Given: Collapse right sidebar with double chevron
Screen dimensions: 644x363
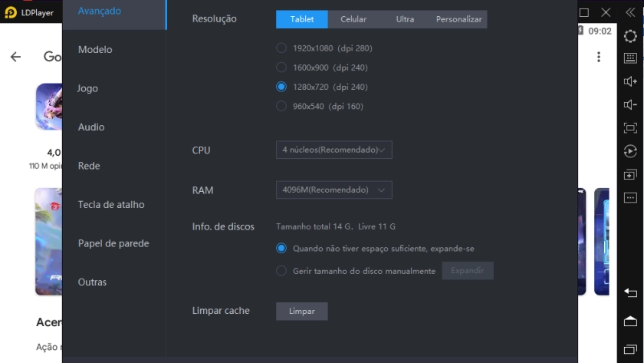Looking at the screenshot, I should coord(630,12).
